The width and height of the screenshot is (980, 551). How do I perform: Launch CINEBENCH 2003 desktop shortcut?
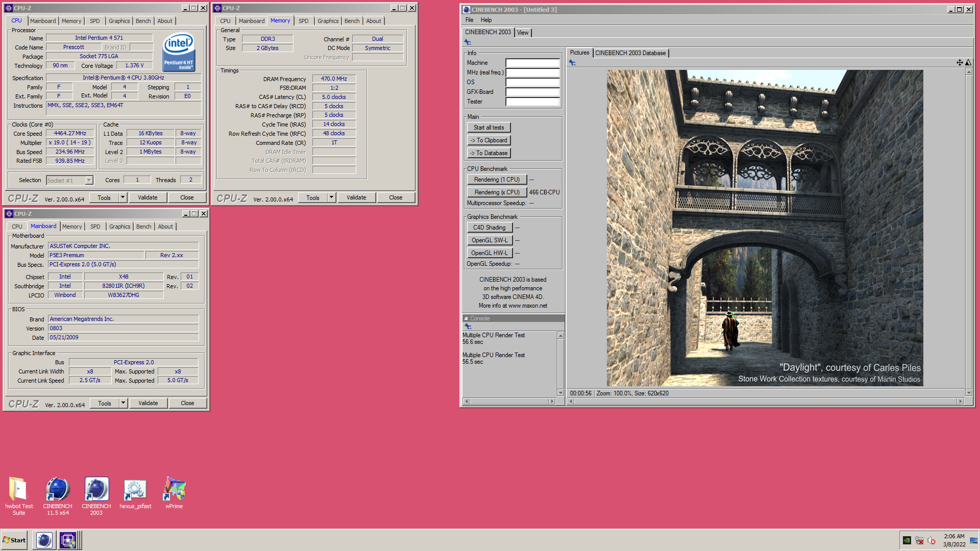(96, 495)
